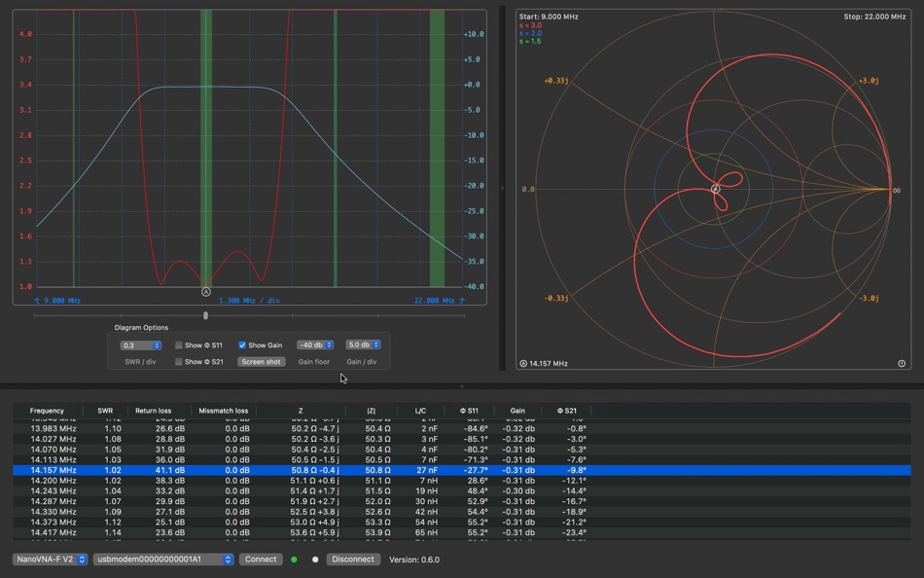
Task: Click the Φ S11 column header
Action: 469,411
